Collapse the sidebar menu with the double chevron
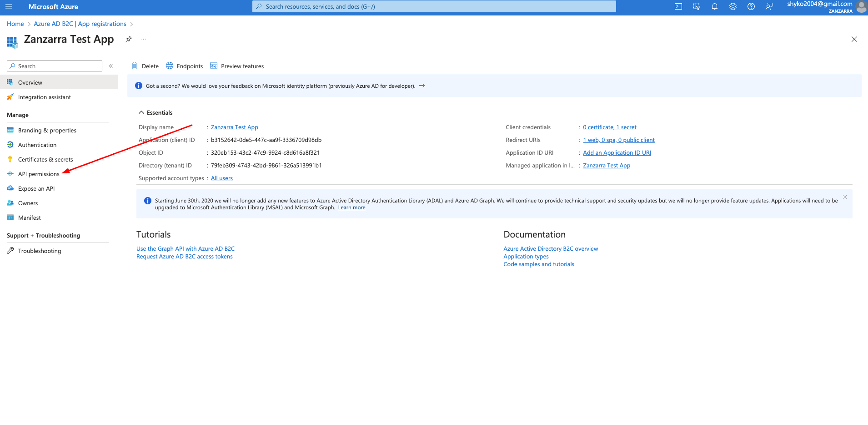The width and height of the screenshot is (868, 425). pyautogui.click(x=110, y=66)
